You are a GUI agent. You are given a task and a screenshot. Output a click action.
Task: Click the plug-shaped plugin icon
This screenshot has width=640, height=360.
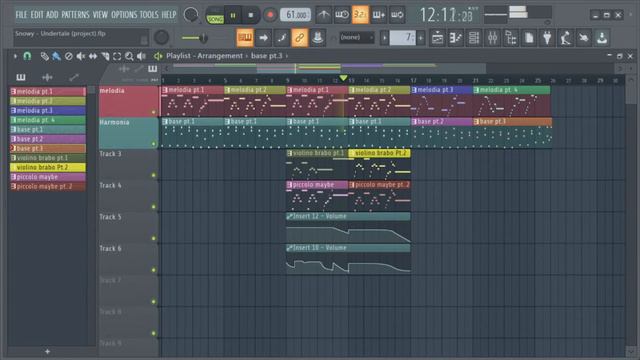click(547, 38)
